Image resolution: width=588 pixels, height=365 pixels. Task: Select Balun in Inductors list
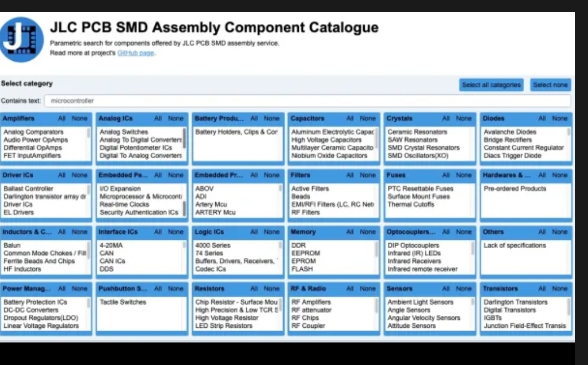point(12,245)
